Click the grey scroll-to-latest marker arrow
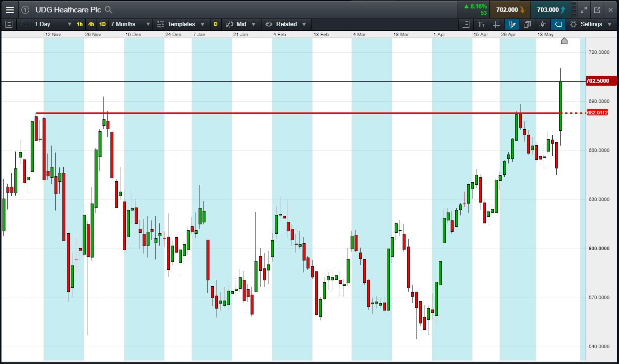Viewport: 619px width, 364px height. (564, 41)
